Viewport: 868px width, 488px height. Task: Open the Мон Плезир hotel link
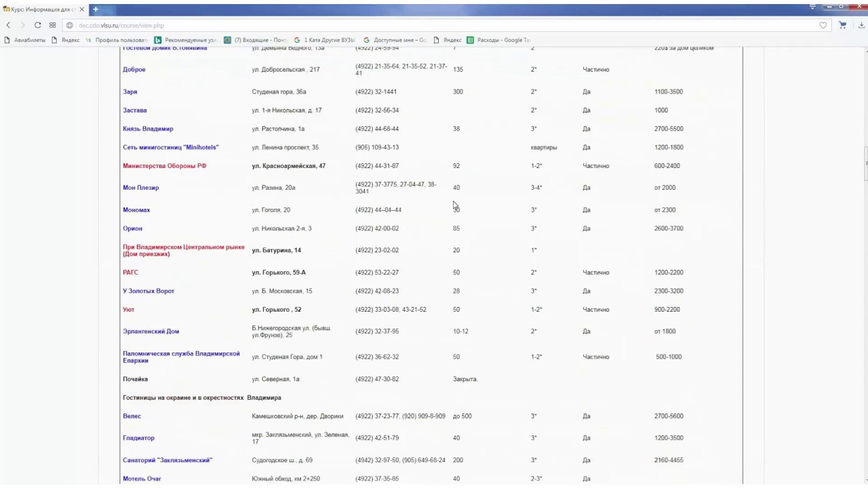(140, 188)
